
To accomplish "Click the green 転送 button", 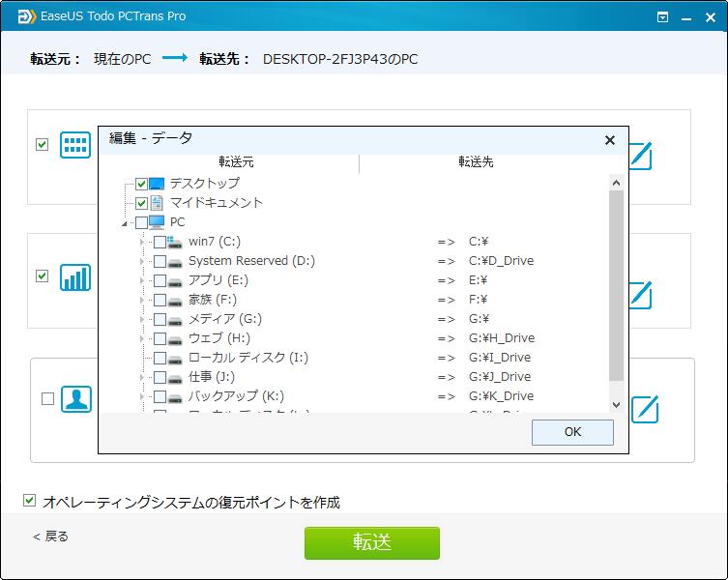I will (x=372, y=543).
